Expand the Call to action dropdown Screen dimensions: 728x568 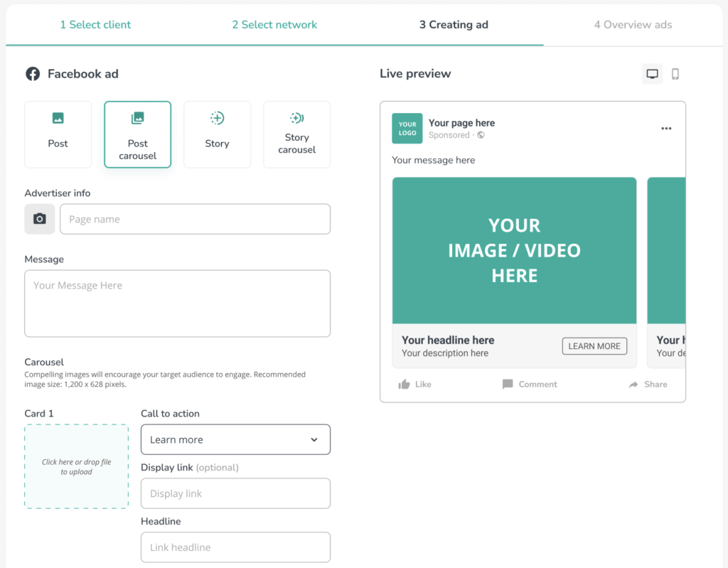tap(235, 439)
